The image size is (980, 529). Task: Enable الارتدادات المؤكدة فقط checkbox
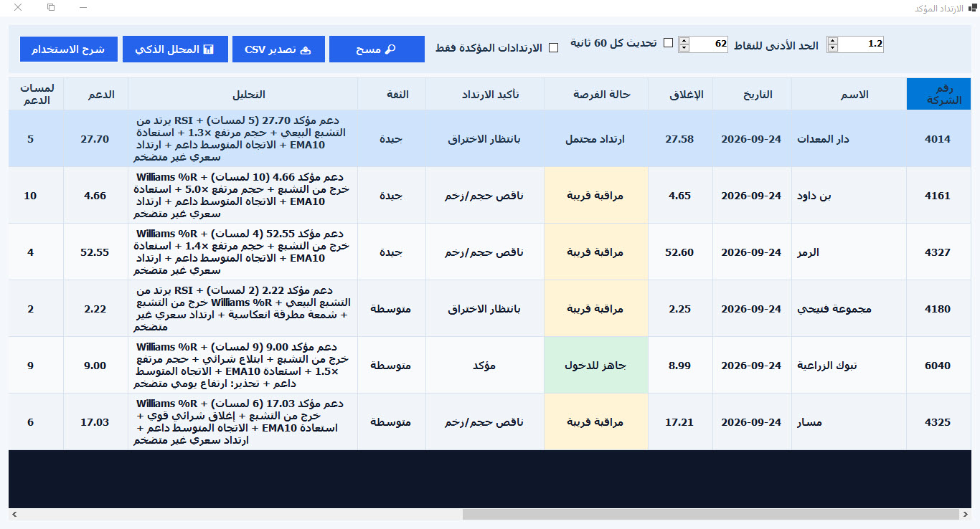[x=553, y=48]
